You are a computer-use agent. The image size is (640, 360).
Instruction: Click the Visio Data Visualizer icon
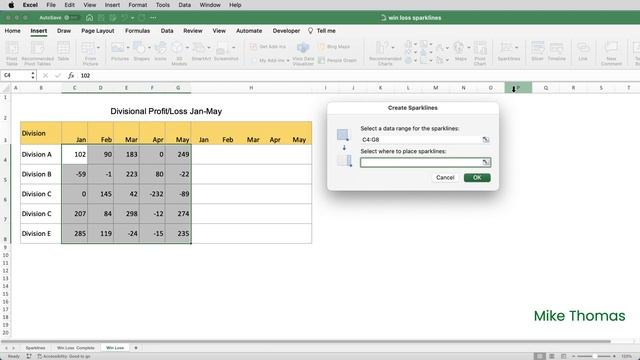[303, 53]
